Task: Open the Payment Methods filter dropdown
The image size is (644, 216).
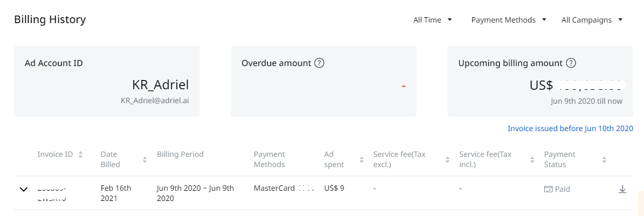Action: (x=509, y=20)
